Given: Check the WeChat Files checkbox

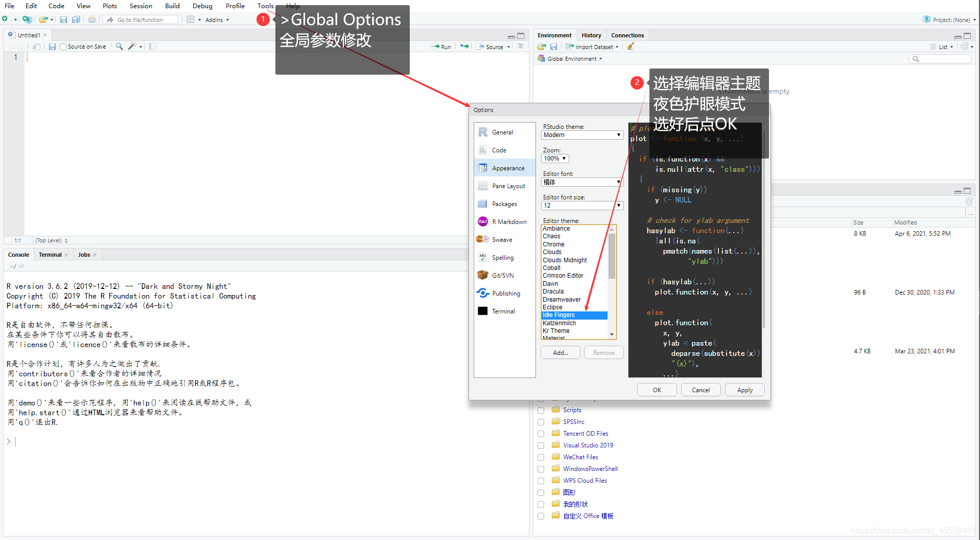Looking at the screenshot, I should pos(541,457).
